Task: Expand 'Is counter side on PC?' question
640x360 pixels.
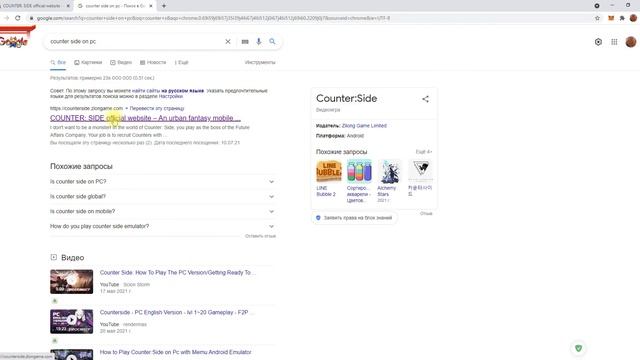Action: point(162,182)
